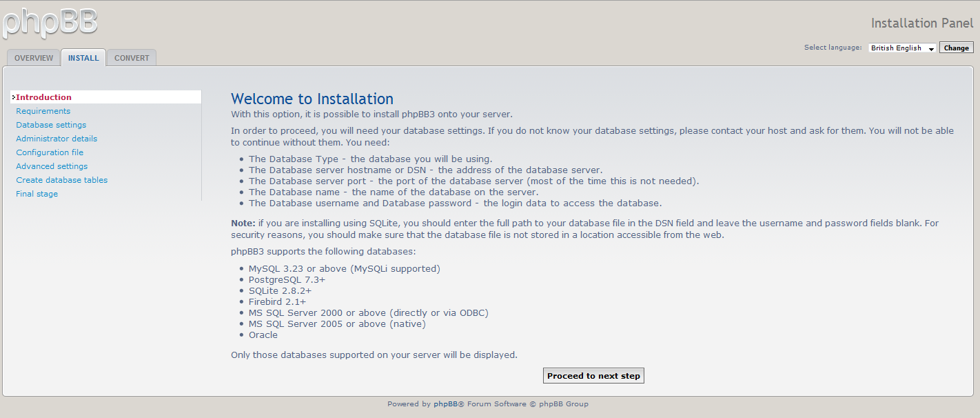980x418 pixels.
Task: Click Proceed to next step button
Action: [x=593, y=376]
